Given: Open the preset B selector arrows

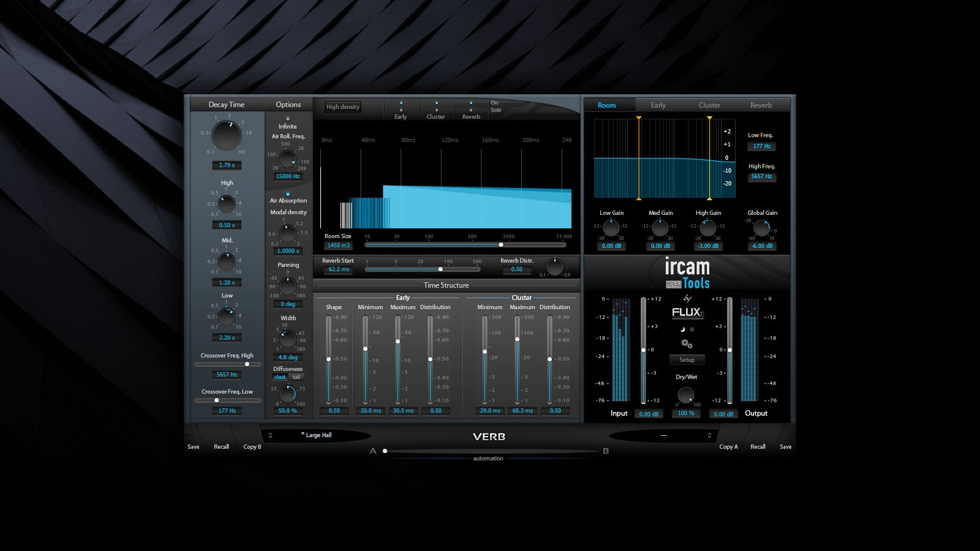Looking at the screenshot, I should click(709, 435).
